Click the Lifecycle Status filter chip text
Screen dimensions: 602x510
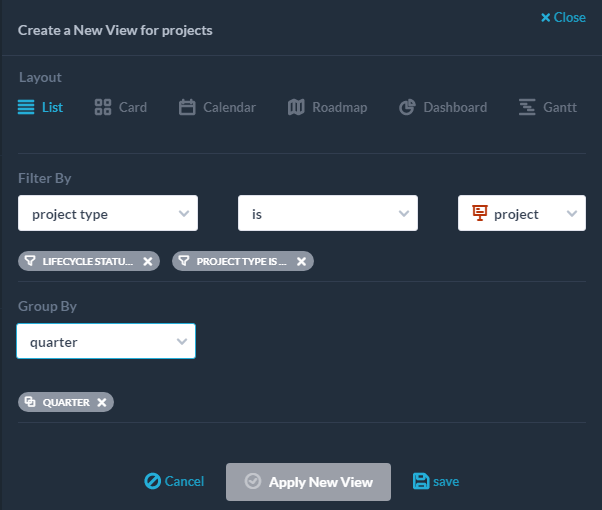[x=88, y=262]
